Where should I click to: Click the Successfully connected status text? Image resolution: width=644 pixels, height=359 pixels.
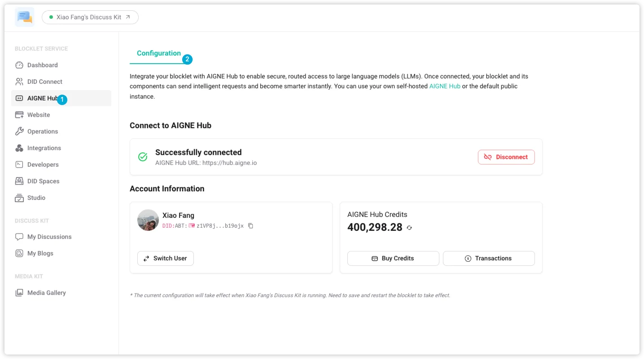(x=198, y=152)
